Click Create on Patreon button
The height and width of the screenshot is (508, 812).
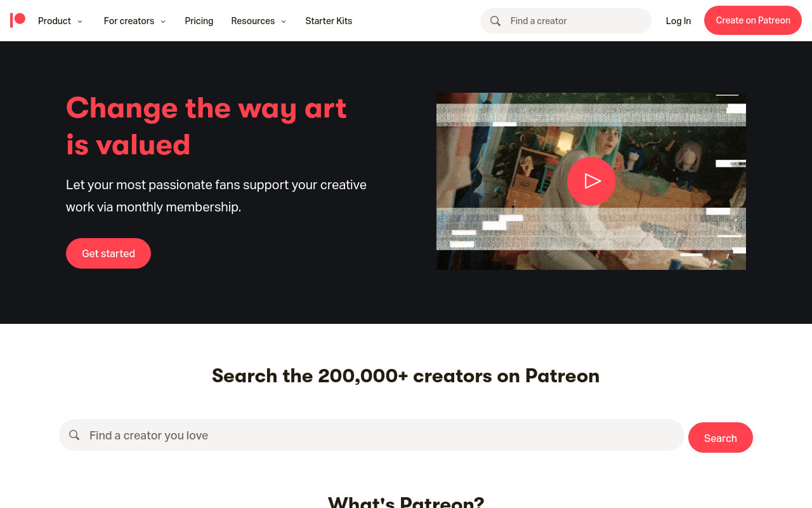753,20
